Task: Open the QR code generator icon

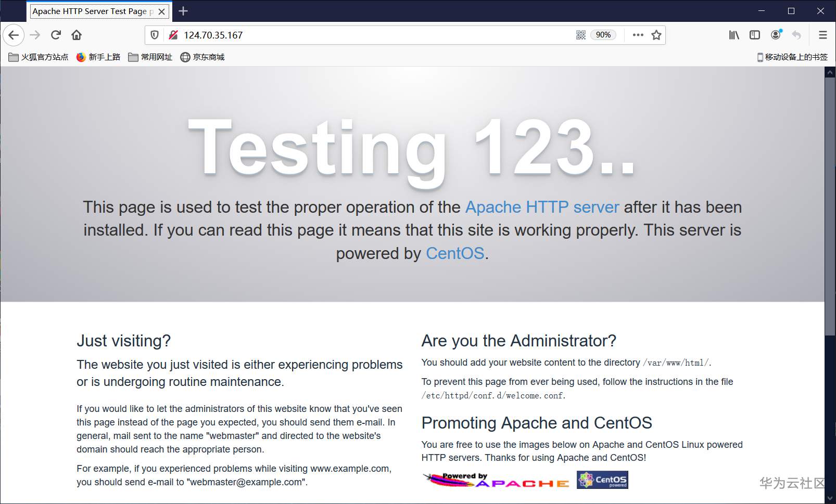Action: click(x=581, y=35)
